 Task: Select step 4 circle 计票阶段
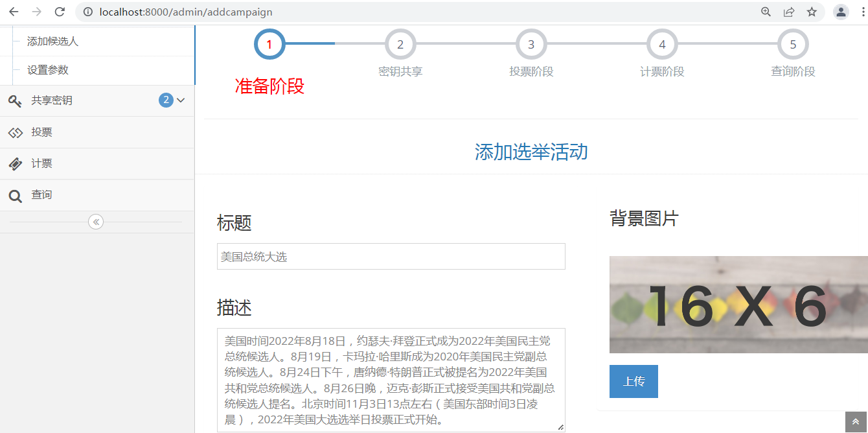662,44
